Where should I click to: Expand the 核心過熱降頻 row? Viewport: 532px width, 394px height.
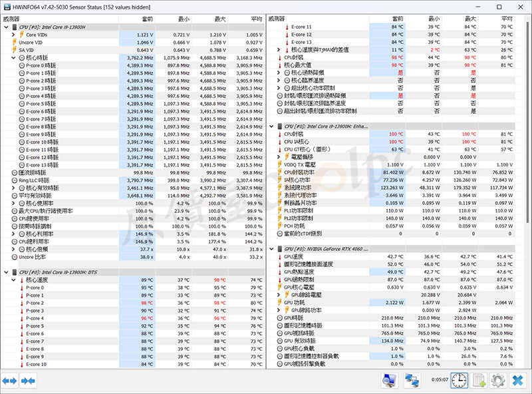pyautogui.click(x=279, y=73)
